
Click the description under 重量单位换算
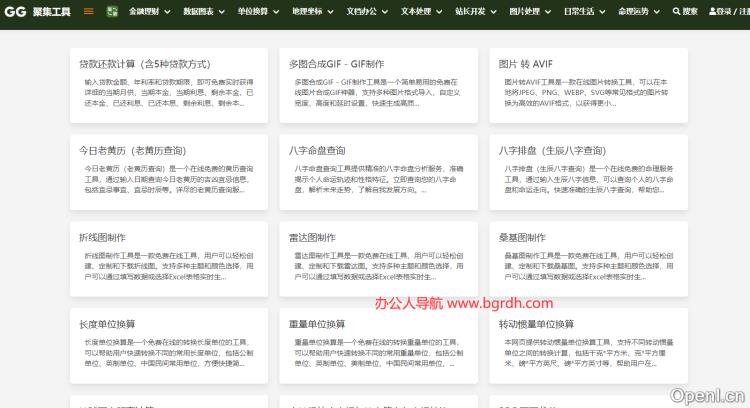click(x=379, y=353)
